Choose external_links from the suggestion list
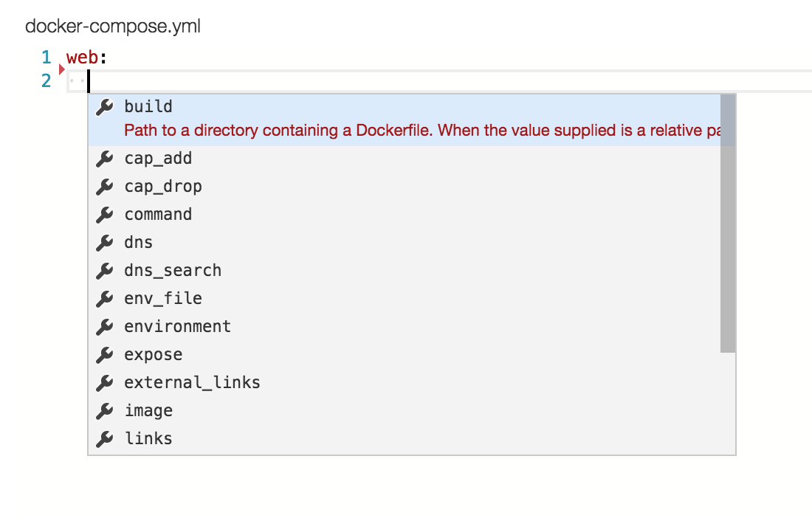The image size is (812, 518). pyautogui.click(x=192, y=382)
